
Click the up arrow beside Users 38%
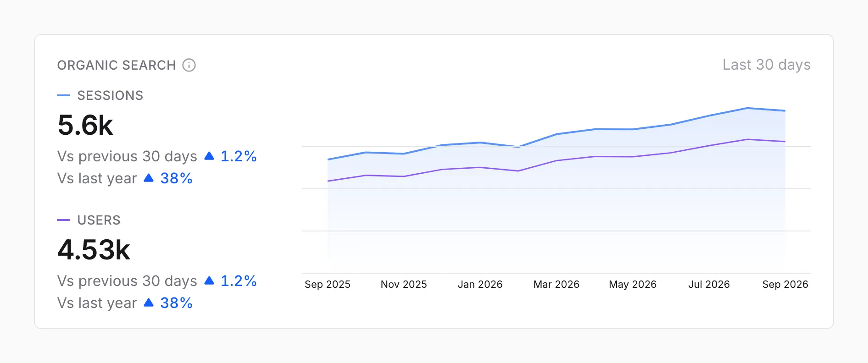click(x=149, y=302)
